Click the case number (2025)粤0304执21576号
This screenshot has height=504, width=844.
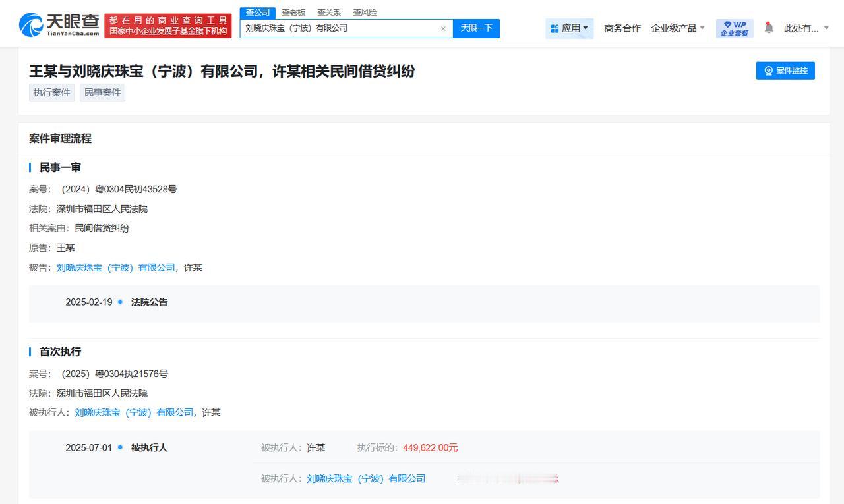pos(115,374)
